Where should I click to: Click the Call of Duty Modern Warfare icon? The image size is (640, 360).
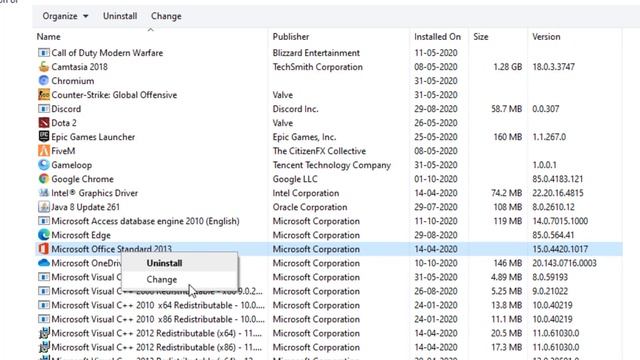[44, 53]
